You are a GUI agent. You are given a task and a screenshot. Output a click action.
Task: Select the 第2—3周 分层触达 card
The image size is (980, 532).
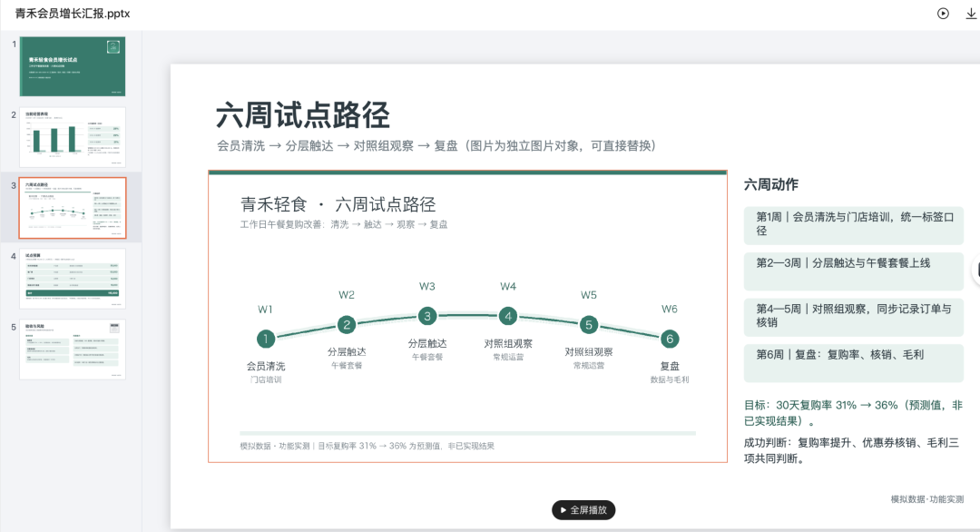pos(853,271)
